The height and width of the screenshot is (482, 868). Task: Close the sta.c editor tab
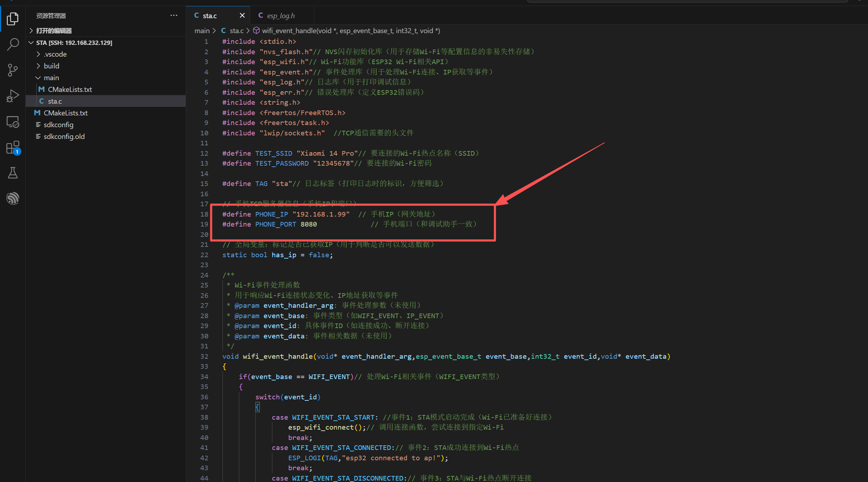pyautogui.click(x=242, y=15)
